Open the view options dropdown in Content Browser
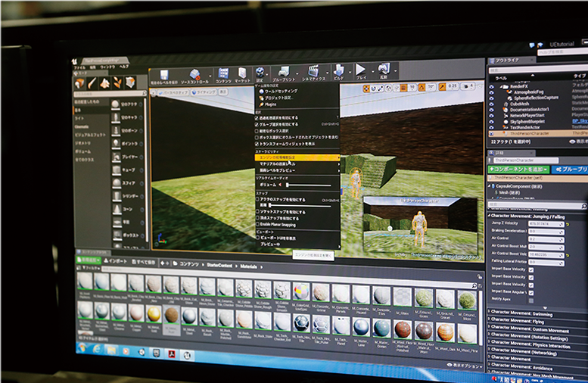 tap(464, 365)
